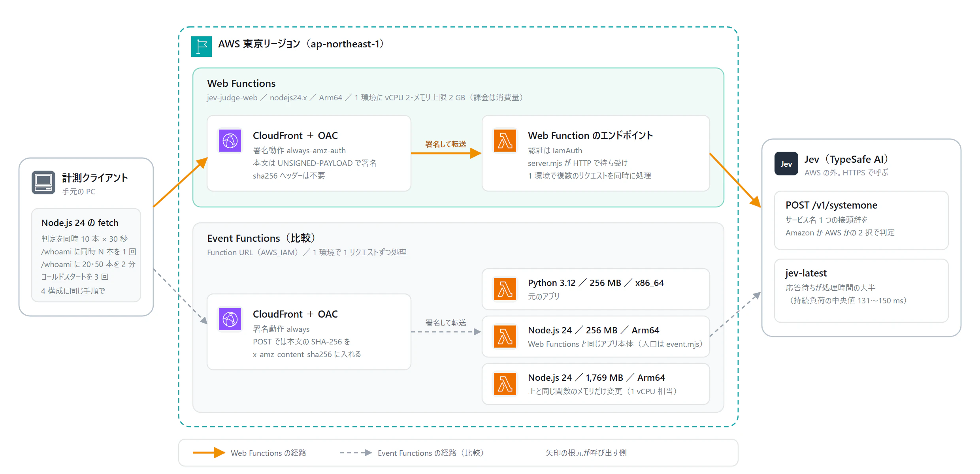The image size is (980, 474).
Task: Click the sha256 ヘッダーは不要 line
Action: pyautogui.click(x=289, y=176)
